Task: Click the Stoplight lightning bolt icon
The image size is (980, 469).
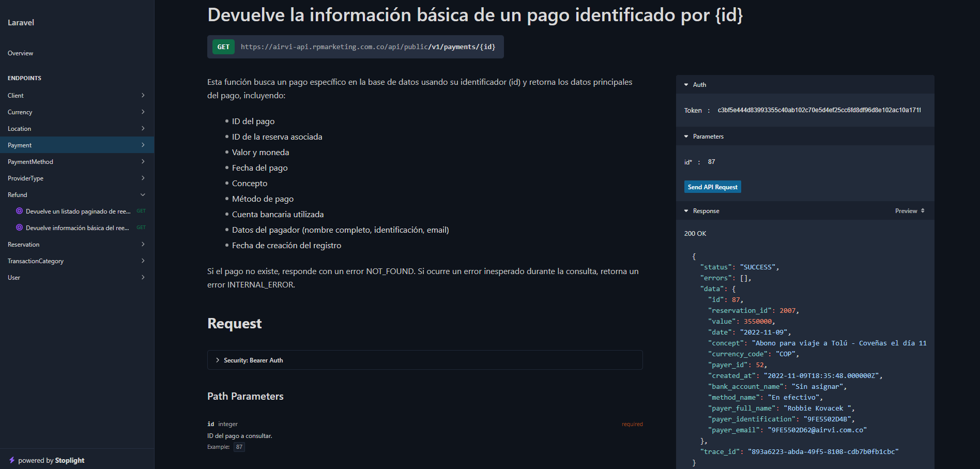Action: (x=12, y=460)
